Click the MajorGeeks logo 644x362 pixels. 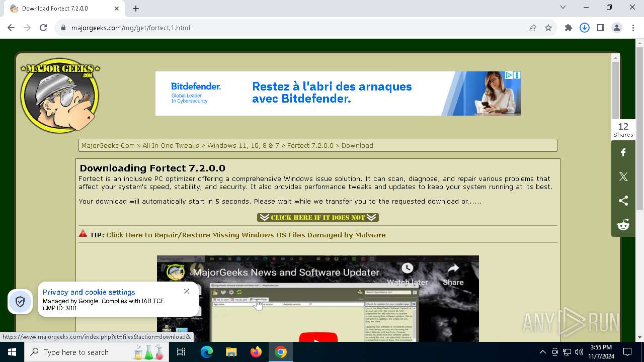click(60, 95)
